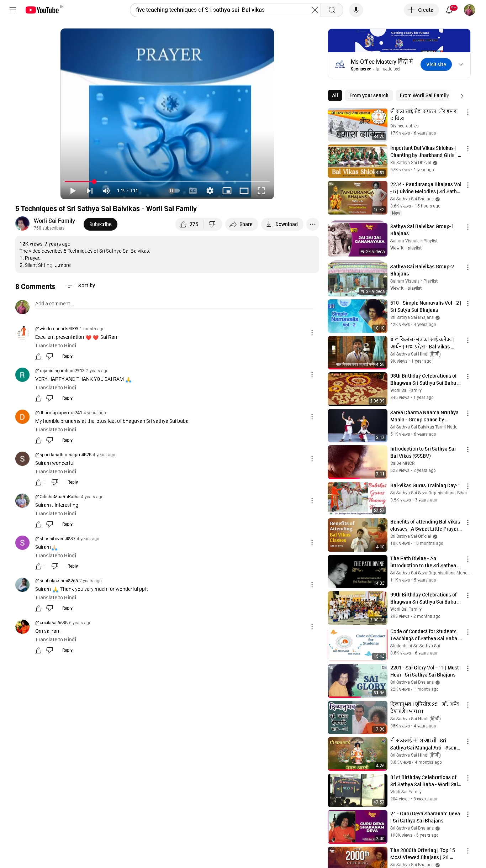
Task: Expand the sponsored ad chevron
Action: coord(461,64)
